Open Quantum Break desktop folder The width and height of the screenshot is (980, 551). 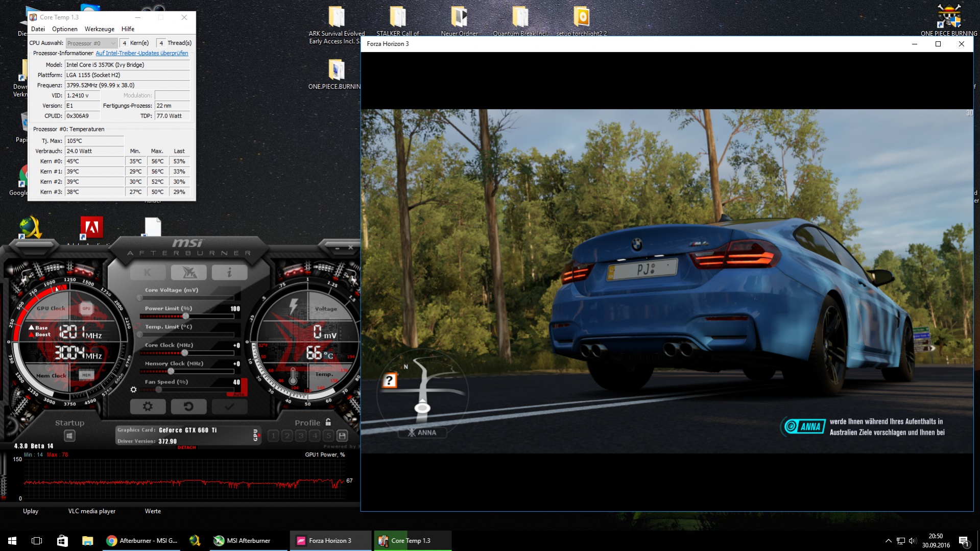tap(520, 21)
